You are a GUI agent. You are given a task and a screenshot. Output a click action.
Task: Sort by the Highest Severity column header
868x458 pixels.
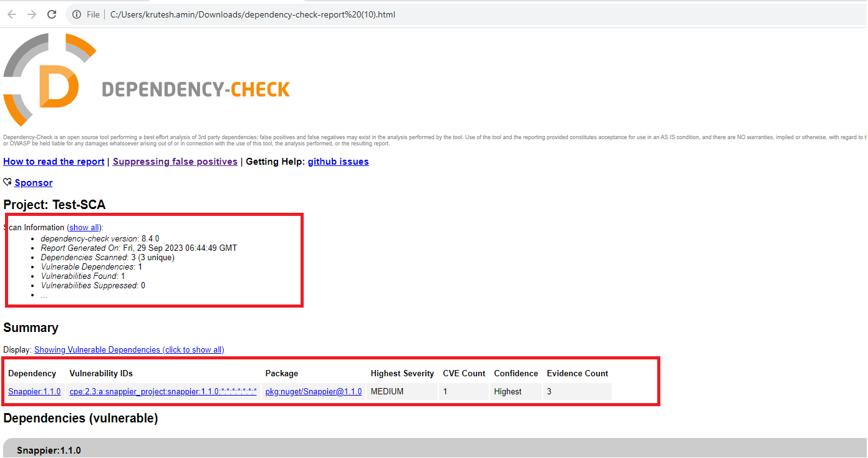(x=402, y=373)
